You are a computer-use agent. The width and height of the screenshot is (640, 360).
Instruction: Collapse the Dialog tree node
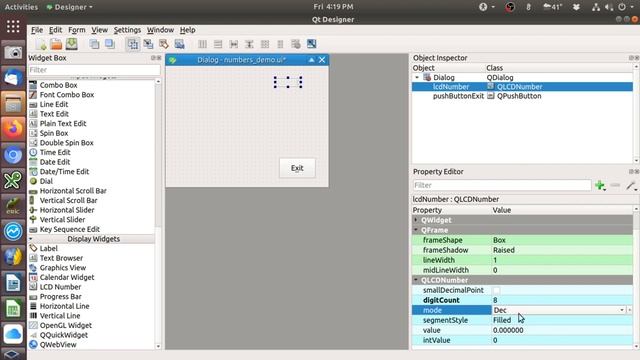[417, 78]
